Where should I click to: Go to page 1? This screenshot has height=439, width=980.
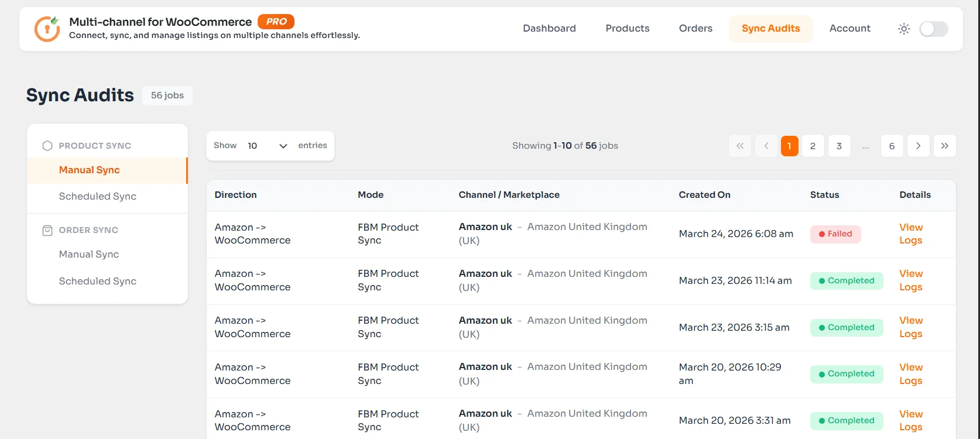(x=789, y=146)
